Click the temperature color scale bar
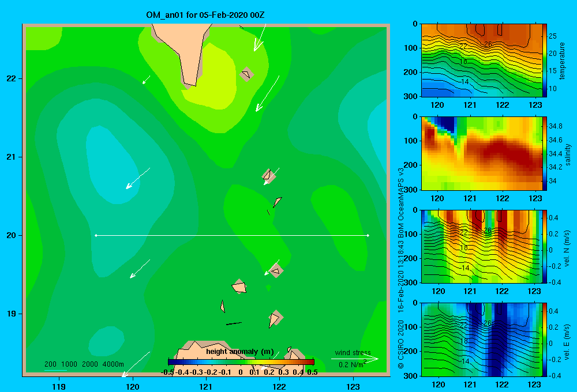 [x=545, y=61]
